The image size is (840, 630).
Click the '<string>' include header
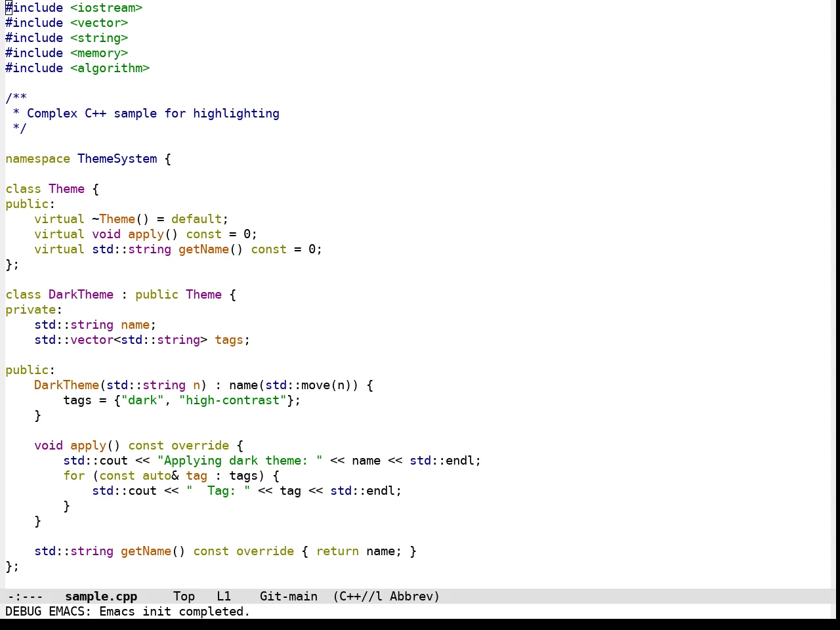point(99,38)
